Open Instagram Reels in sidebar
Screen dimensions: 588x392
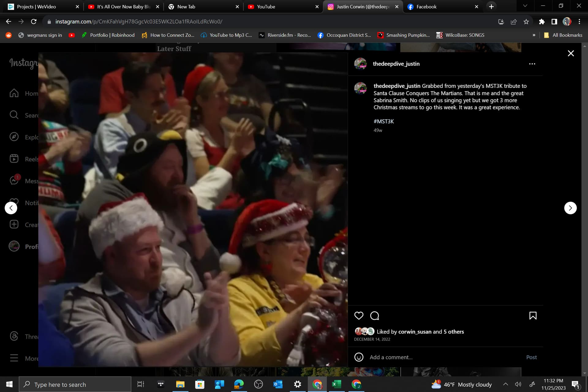(14, 159)
